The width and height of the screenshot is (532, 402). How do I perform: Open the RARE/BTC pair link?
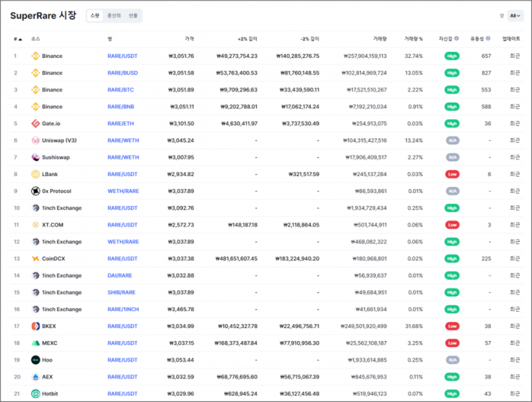[x=121, y=90]
